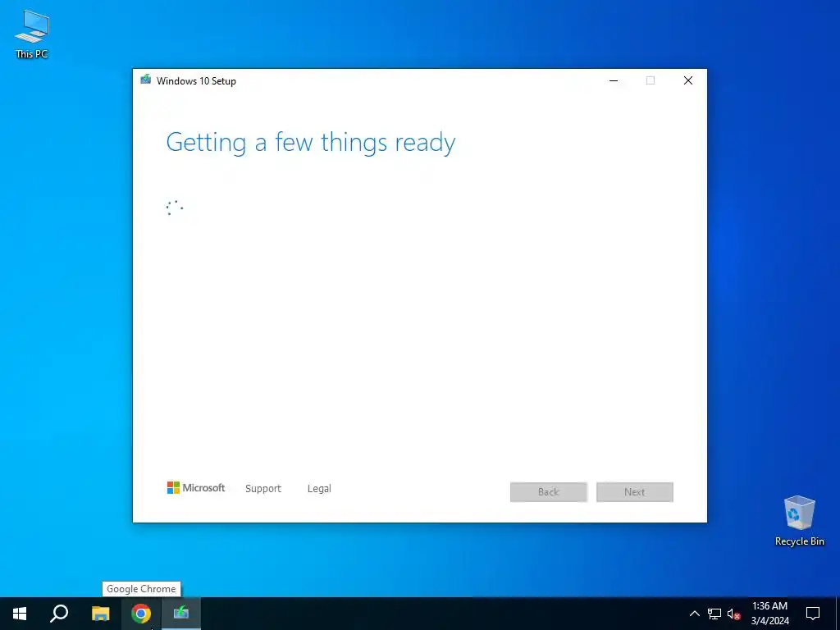Click the Microsoft logo in Setup
840x630 pixels.
click(x=196, y=488)
